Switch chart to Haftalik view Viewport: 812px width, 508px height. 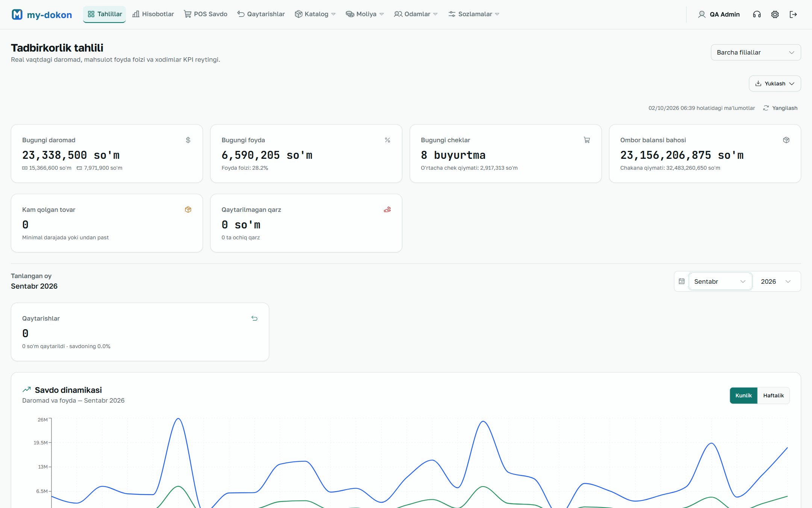[x=773, y=395]
